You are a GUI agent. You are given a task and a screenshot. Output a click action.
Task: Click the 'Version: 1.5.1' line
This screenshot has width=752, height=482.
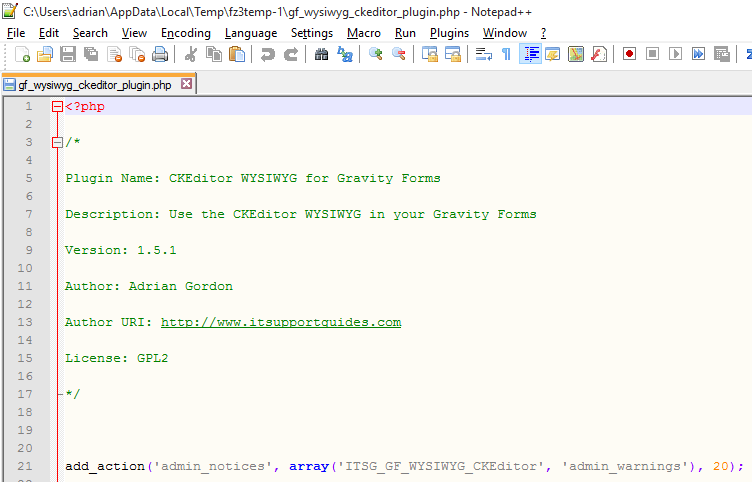121,250
